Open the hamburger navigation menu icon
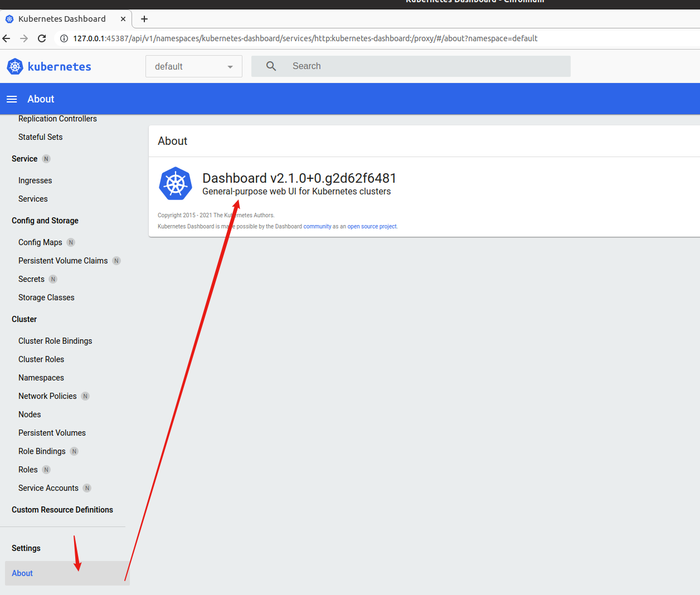The image size is (700, 595). (x=12, y=99)
